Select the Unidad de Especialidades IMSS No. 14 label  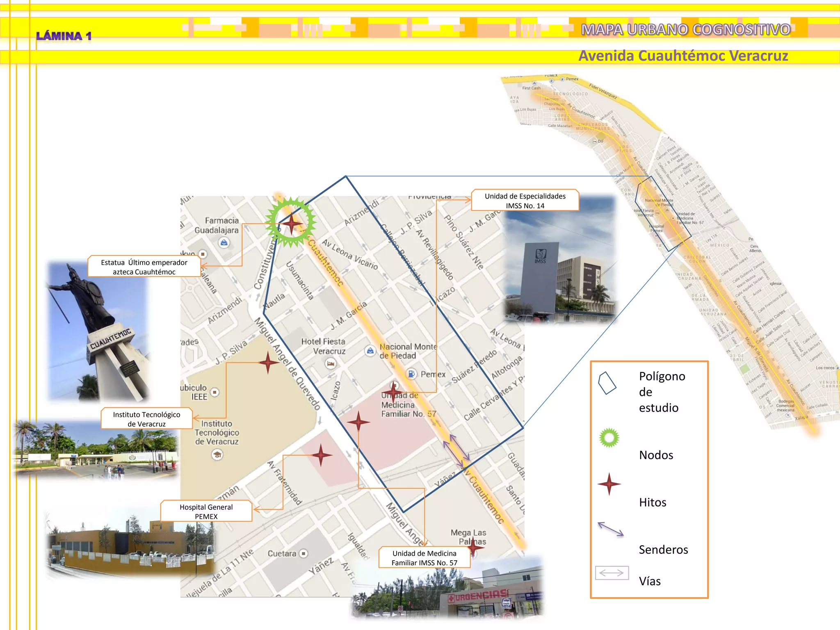pyautogui.click(x=525, y=201)
